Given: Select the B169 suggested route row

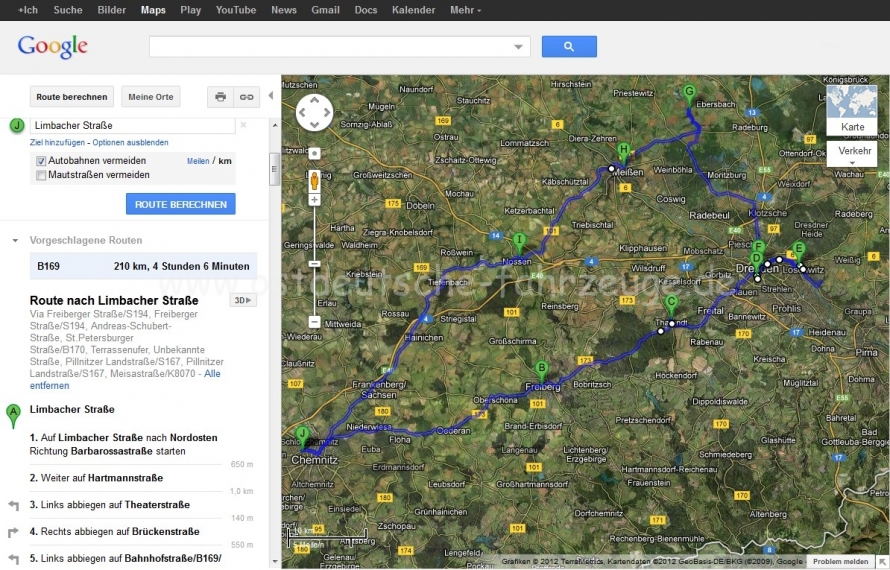Looking at the screenshot, I should (x=143, y=266).
